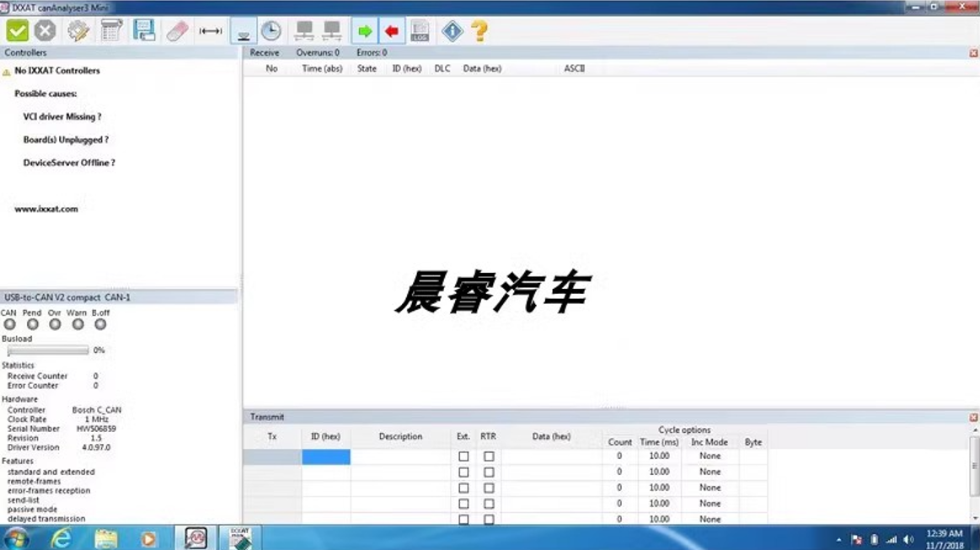Click the Receive list ID (hex) header
The width and height of the screenshot is (980, 550).
click(x=407, y=69)
